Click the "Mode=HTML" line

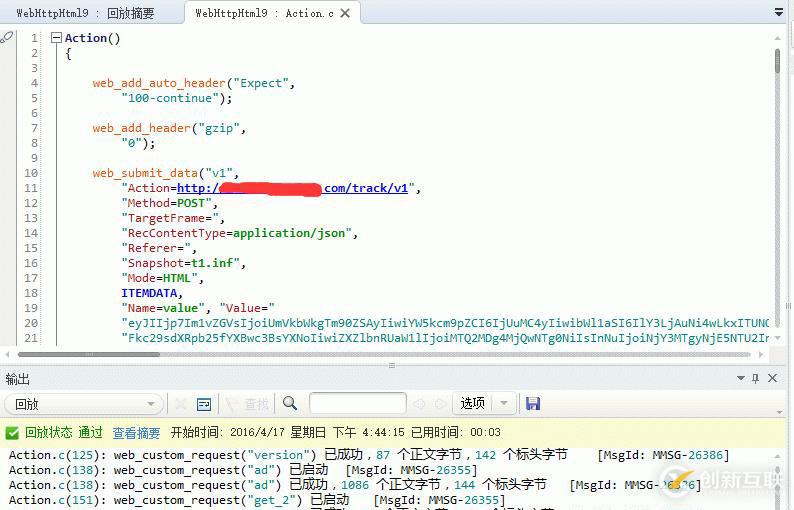point(162,278)
